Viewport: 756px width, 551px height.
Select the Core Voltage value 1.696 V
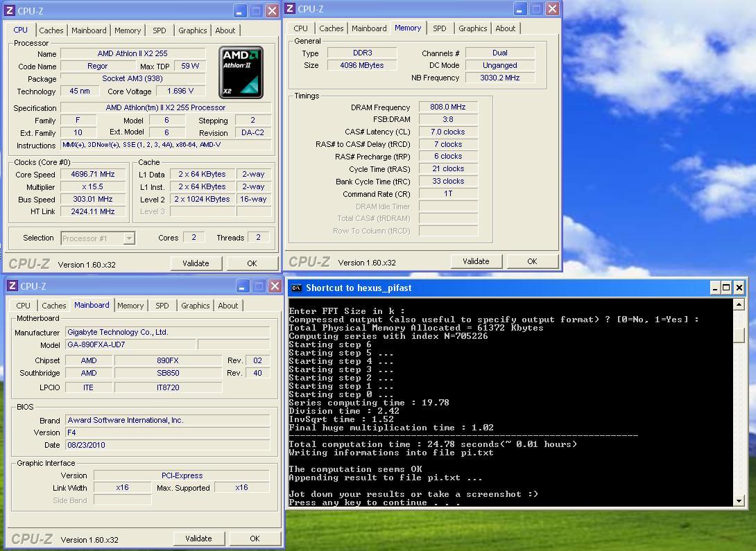tap(180, 91)
